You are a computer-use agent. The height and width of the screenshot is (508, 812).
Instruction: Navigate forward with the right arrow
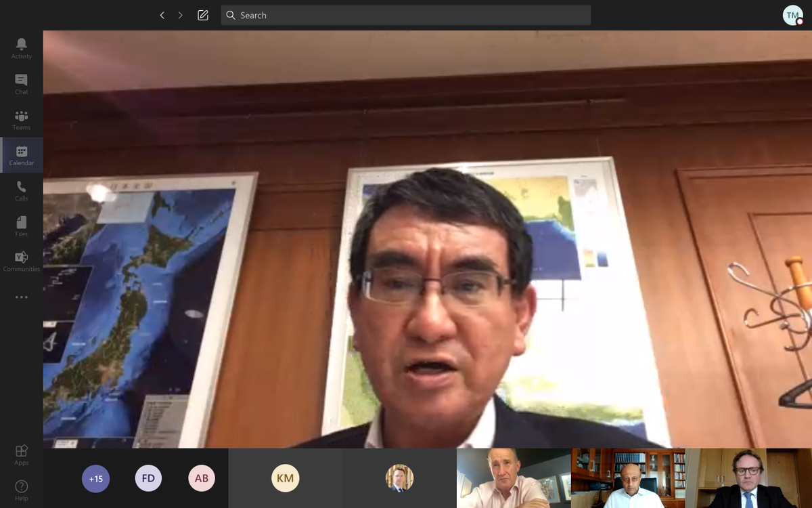pyautogui.click(x=181, y=15)
